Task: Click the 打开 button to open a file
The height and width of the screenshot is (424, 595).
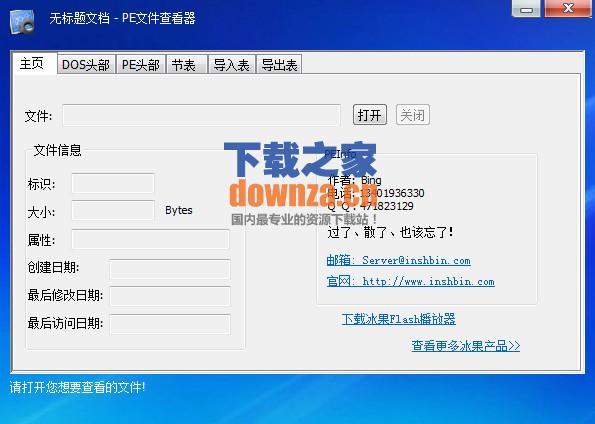Action: click(370, 115)
